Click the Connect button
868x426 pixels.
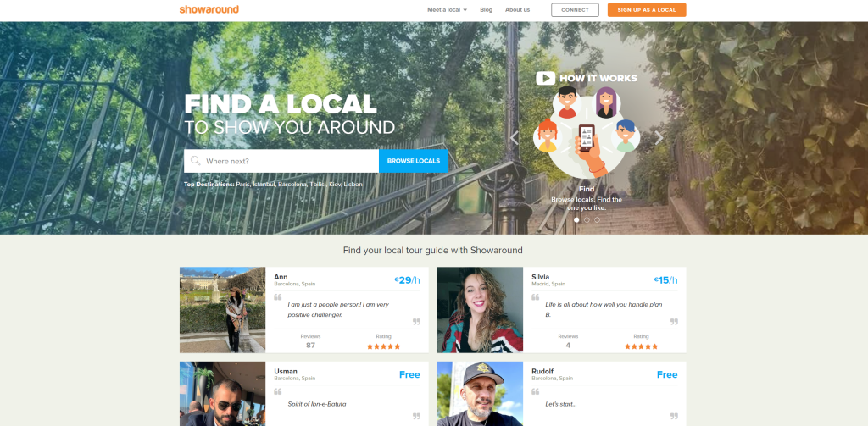(x=575, y=10)
